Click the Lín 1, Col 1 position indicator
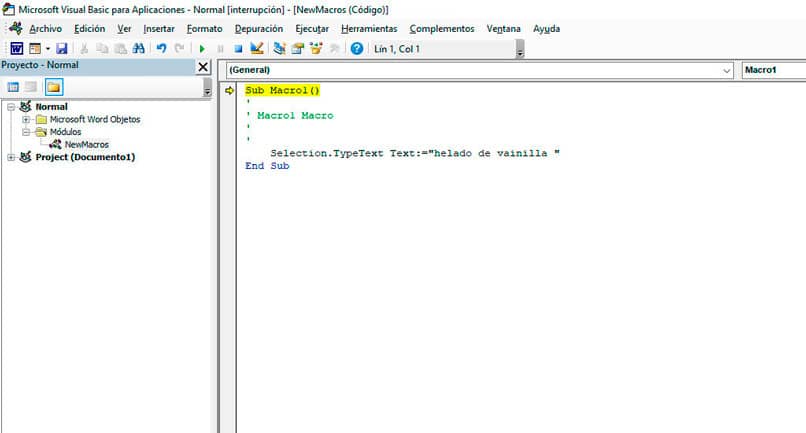Image resolution: width=806 pixels, height=433 pixels. point(397,49)
